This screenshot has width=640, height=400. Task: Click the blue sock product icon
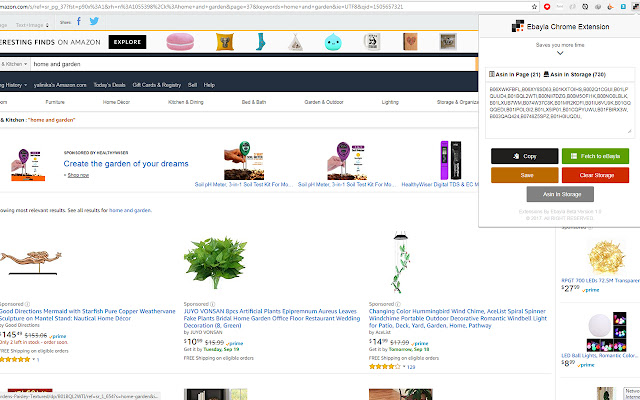point(260,42)
